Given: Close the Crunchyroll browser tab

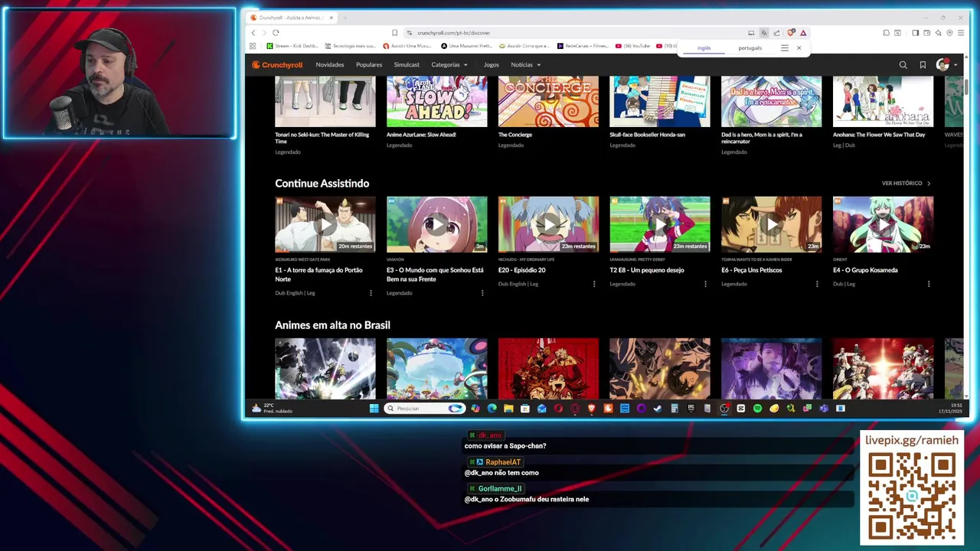Looking at the screenshot, I should [x=331, y=18].
